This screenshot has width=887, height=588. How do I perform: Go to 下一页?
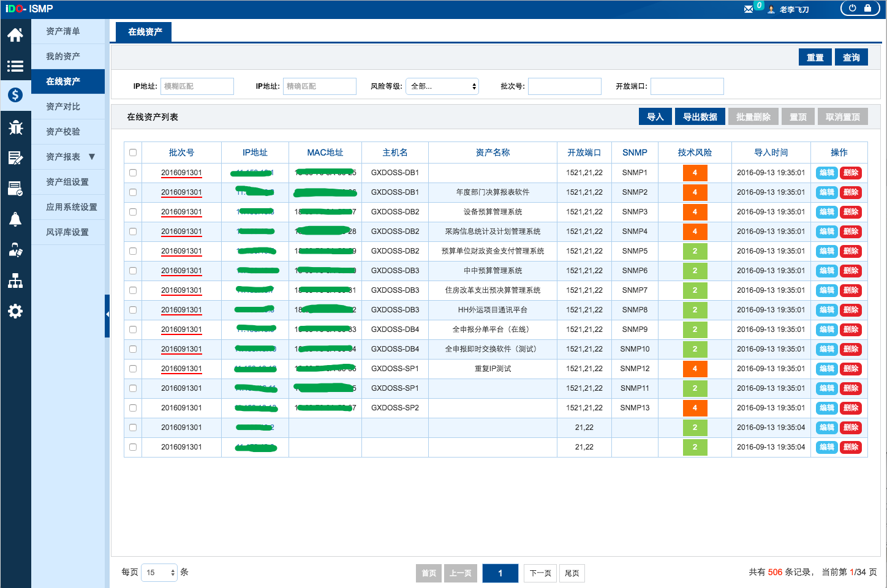click(540, 573)
